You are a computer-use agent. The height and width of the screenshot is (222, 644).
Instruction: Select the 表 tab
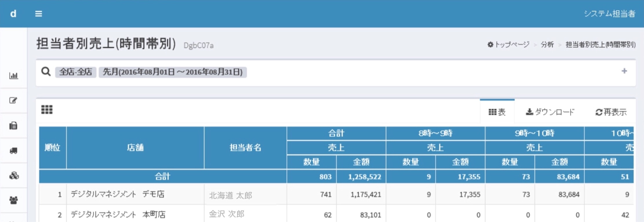(497, 112)
